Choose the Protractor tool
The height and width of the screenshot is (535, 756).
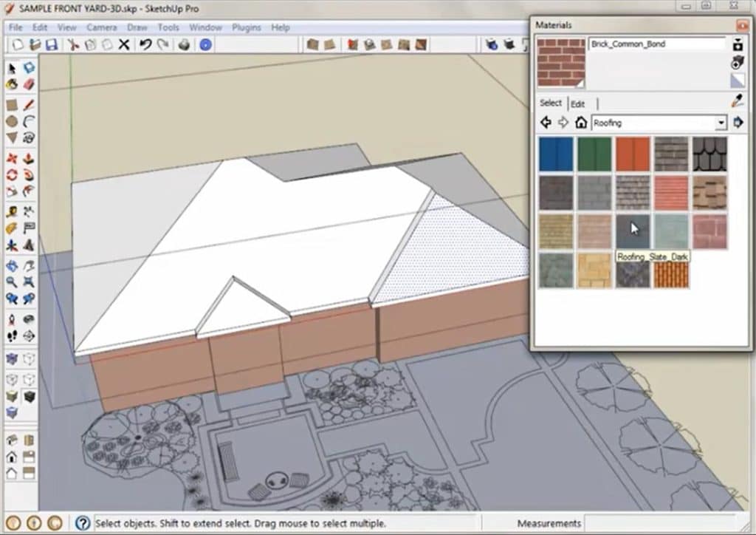(12, 228)
